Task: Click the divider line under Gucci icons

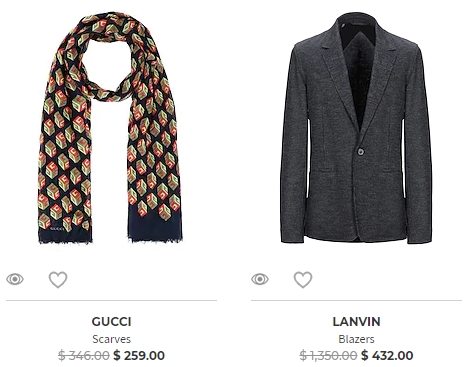Action: coord(111,300)
